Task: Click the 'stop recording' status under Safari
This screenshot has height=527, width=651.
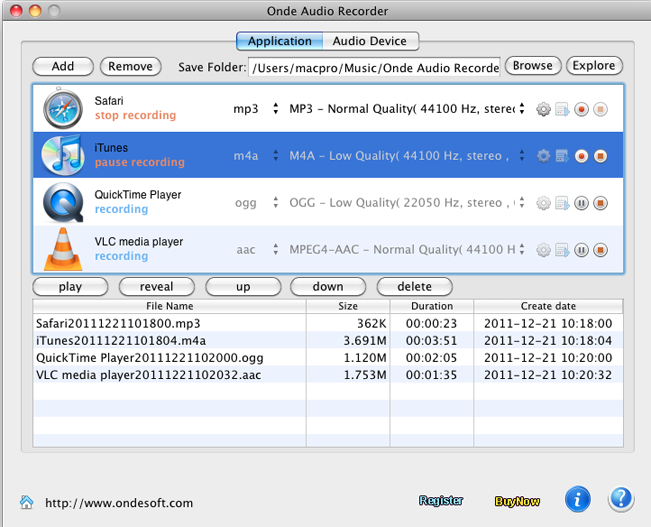Action: (x=135, y=115)
